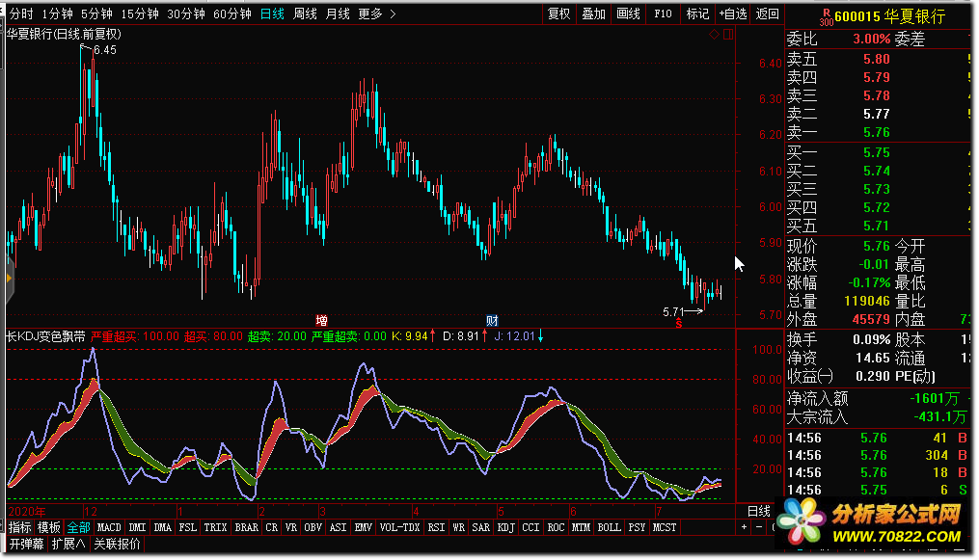Open the 模板 template tab

pyautogui.click(x=48, y=527)
